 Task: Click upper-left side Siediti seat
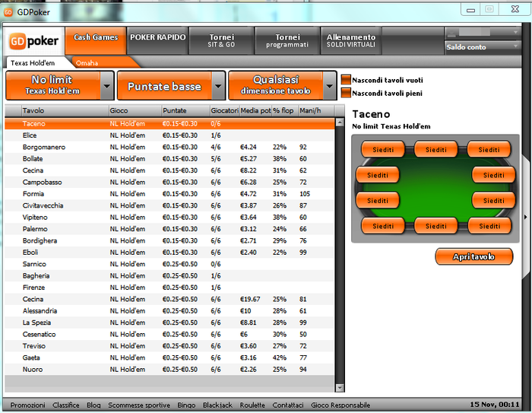coord(378,175)
